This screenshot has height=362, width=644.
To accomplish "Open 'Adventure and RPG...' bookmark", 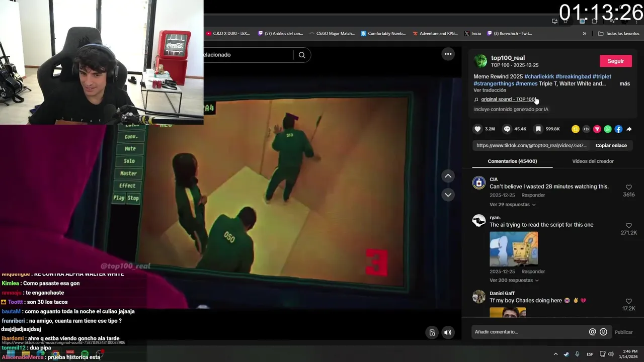I will point(435,34).
